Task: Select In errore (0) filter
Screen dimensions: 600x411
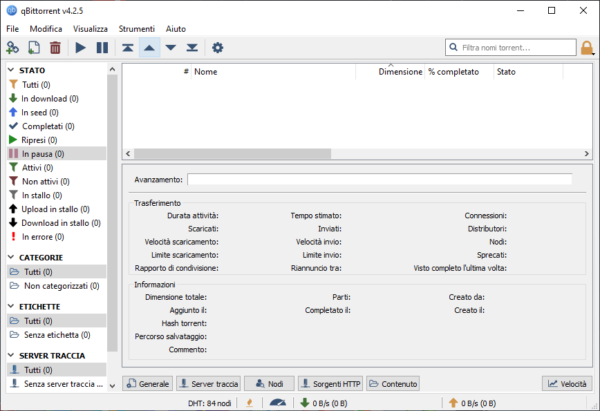Action: [57, 236]
